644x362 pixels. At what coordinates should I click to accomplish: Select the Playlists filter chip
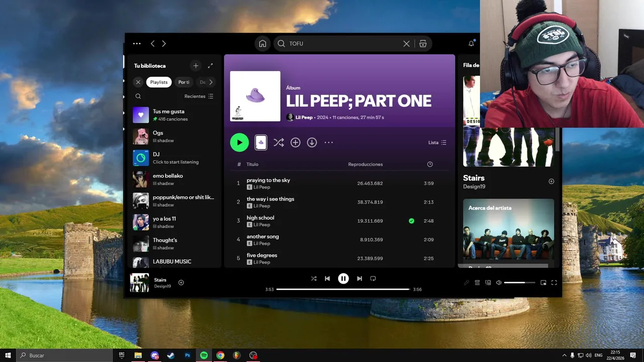pos(159,82)
